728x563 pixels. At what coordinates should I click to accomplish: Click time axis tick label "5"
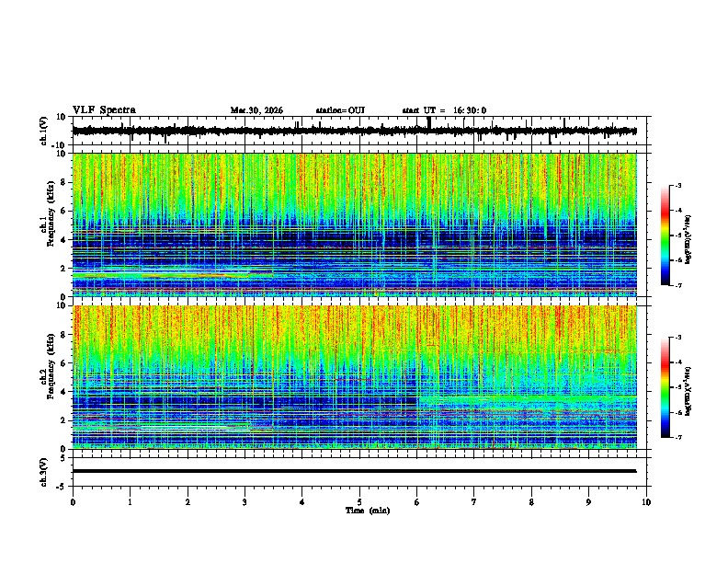coord(359,502)
